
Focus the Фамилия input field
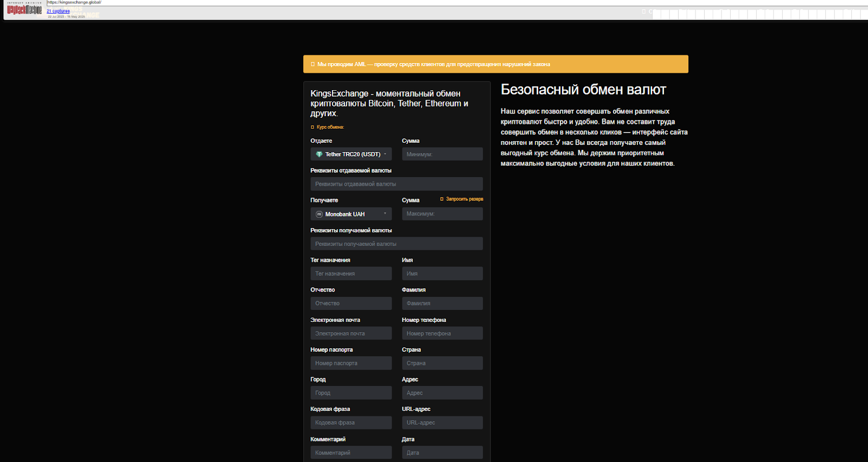point(442,303)
